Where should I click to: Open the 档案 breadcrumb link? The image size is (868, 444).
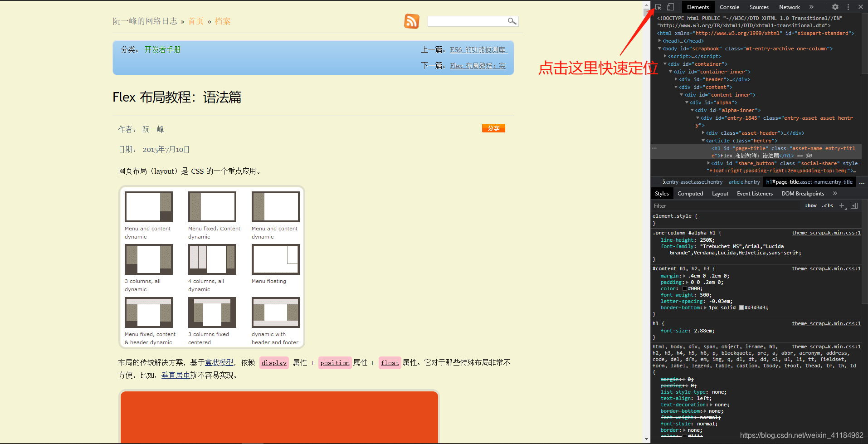tap(223, 21)
